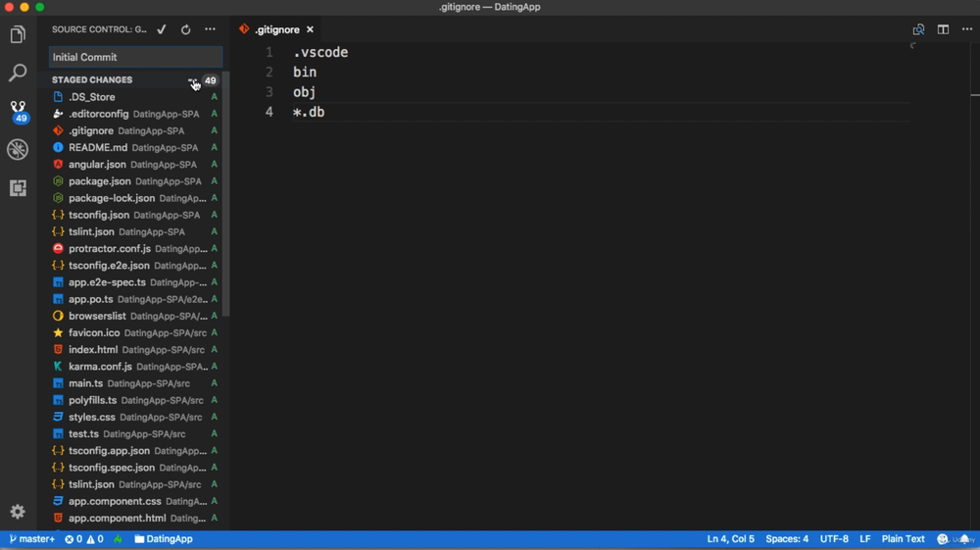Change file encoding via UTF-8
Viewport: 980px width, 550px height.
tap(834, 539)
